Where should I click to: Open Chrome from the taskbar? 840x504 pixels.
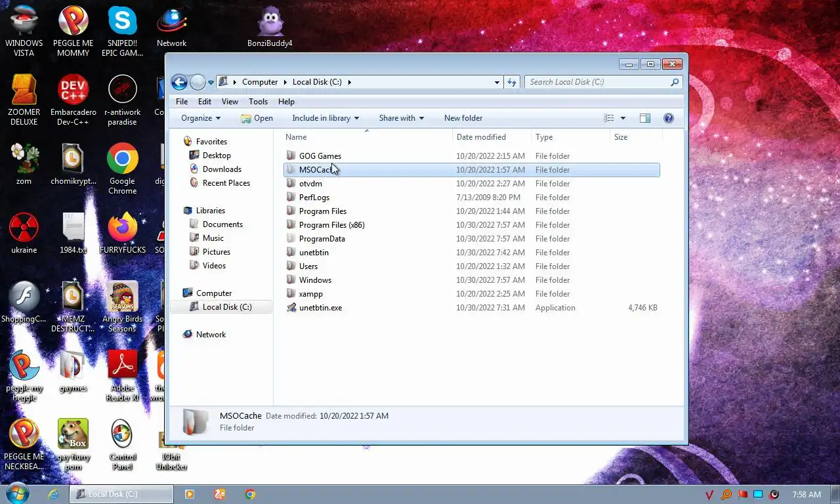coord(250,494)
